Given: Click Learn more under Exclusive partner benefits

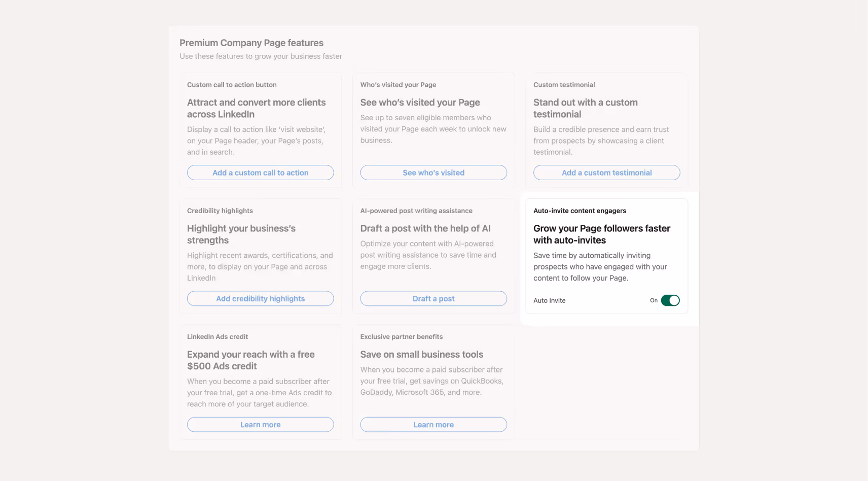Looking at the screenshot, I should (x=433, y=425).
